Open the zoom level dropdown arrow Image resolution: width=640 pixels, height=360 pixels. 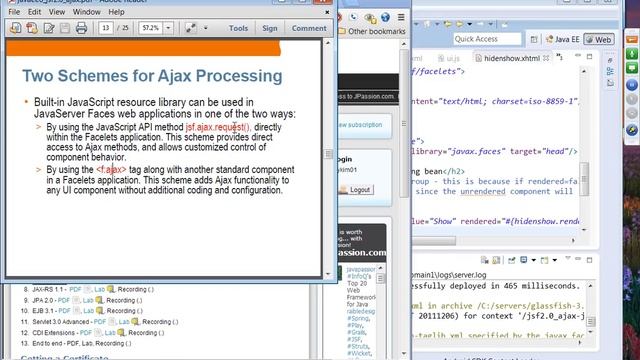tap(168, 28)
